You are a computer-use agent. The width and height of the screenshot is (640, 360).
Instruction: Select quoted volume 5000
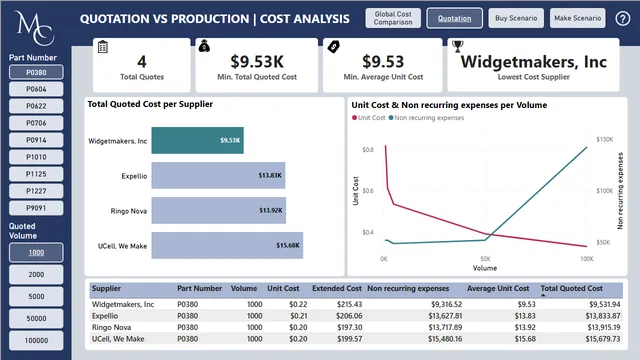tap(36, 296)
